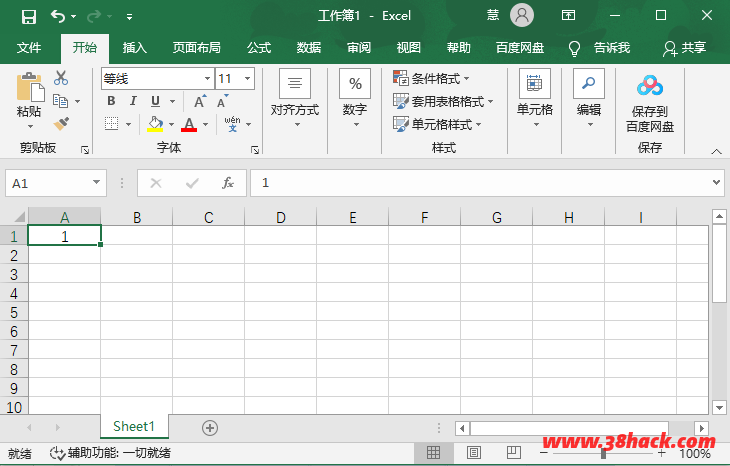The height and width of the screenshot is (466, 730).
Task: Select row 5 header
Action: 14,312
